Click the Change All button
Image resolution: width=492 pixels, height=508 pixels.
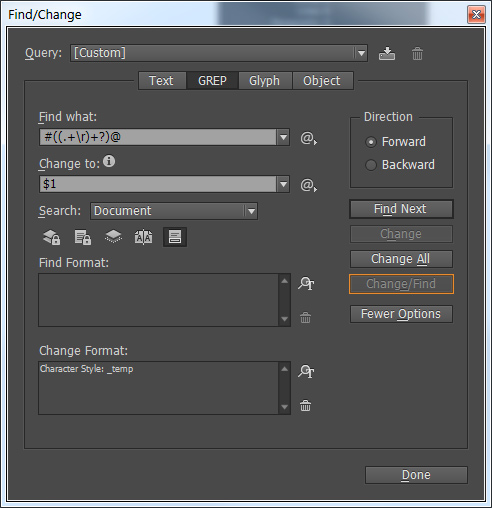[401, 259]
